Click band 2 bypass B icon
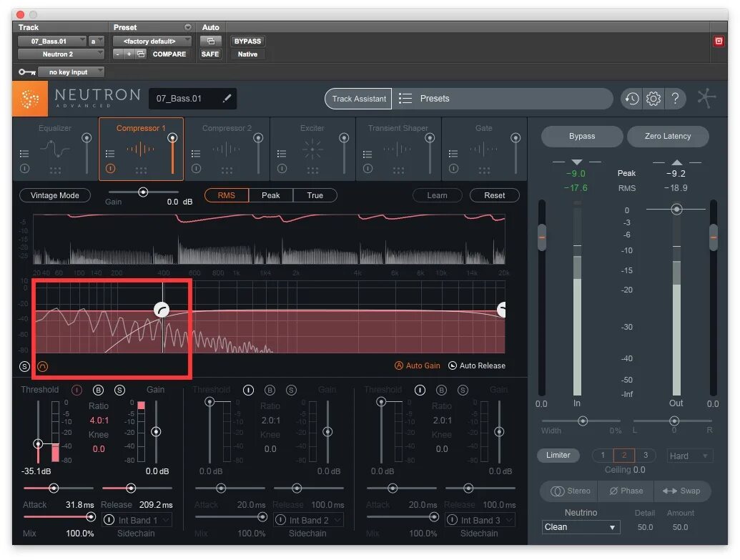 click(x=270, y=390)
